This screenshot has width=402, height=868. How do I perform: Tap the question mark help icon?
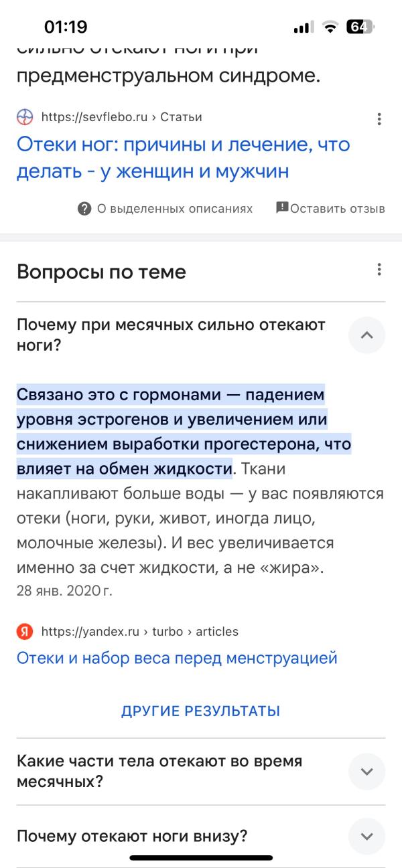click(84, 208)
